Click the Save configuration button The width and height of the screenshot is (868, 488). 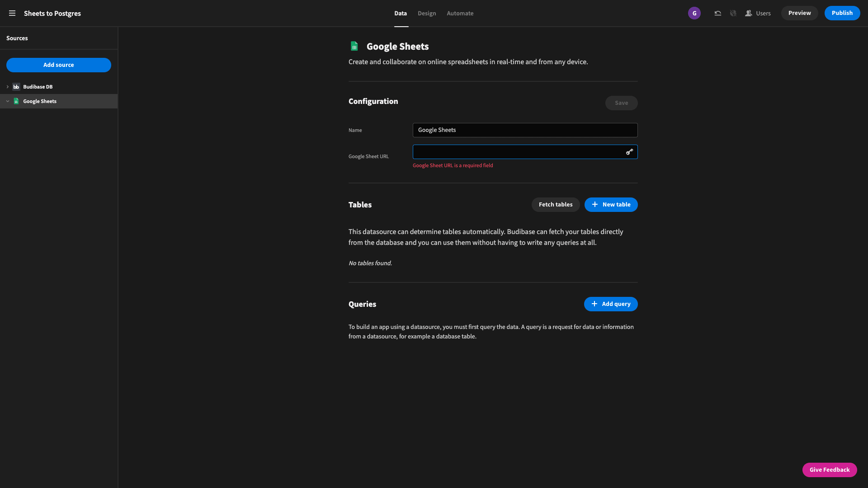621,103
